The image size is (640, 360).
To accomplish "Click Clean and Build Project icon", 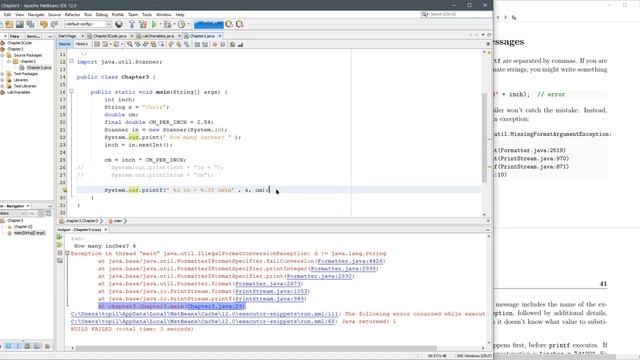I will point(143,24).
